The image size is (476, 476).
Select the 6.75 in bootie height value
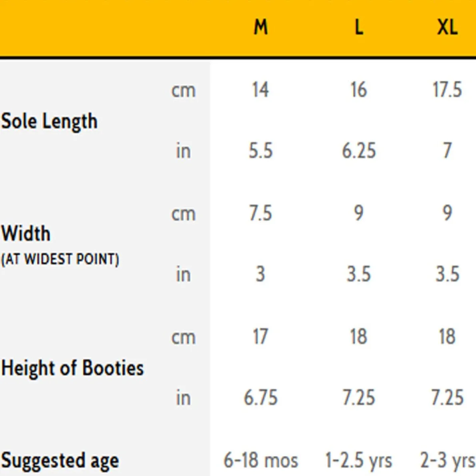click(x=260, y=398)
